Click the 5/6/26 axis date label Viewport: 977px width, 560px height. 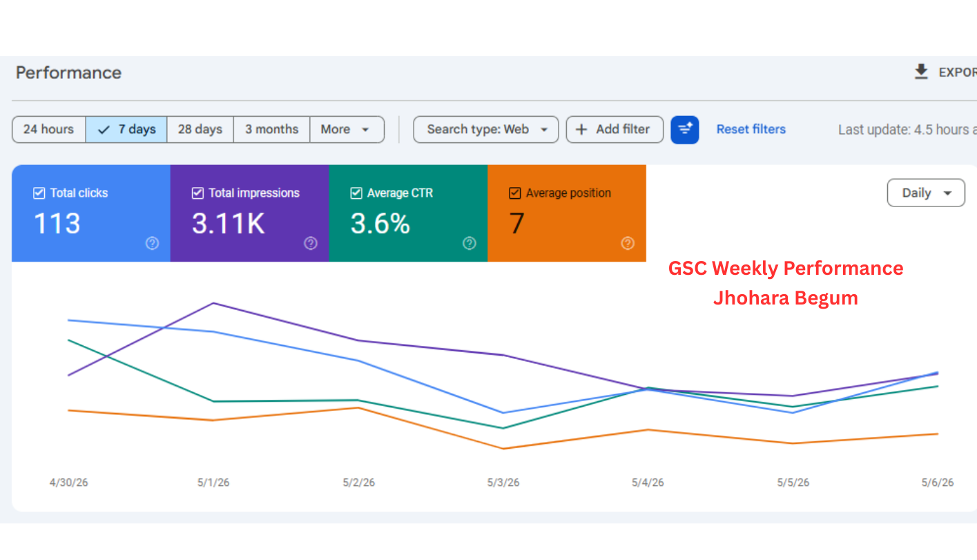point(937,482)
